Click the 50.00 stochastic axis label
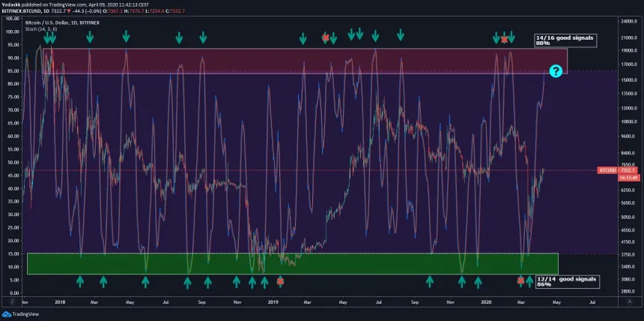Screen dimensions: 644x321 [14, 163]
